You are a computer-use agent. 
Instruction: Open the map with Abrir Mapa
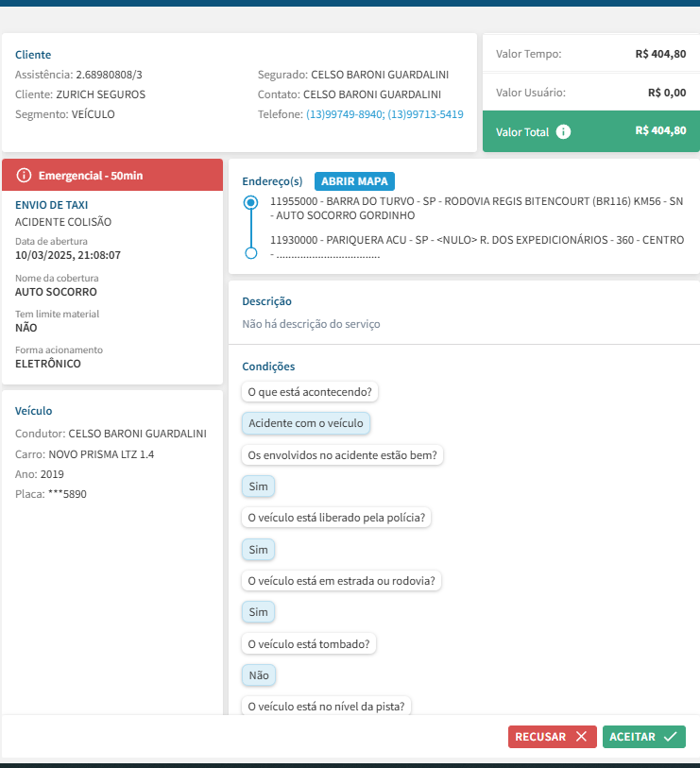pyautogui.click(x=354, y=181)
